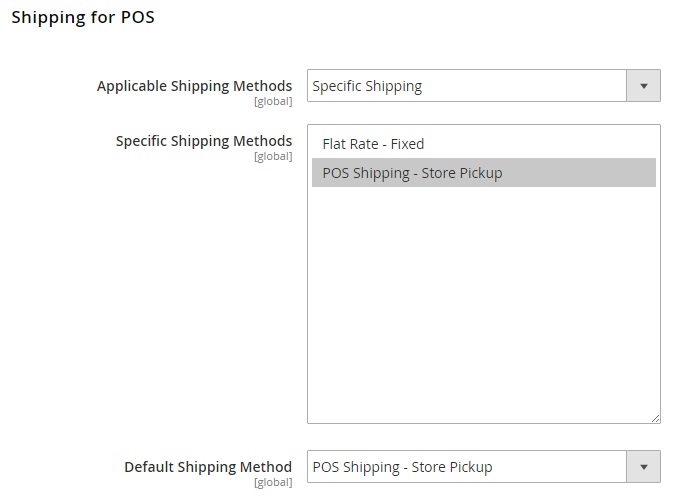681x503 pixels.
Task: Click the 'Applicable Shipping Methods' label
Action: 194,86
